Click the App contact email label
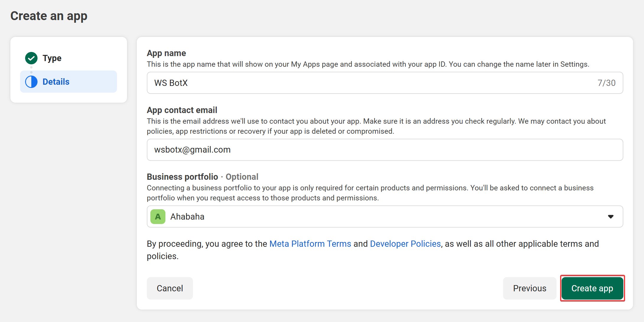This screenshot has height=322, width=644. [x=182, y=110]
